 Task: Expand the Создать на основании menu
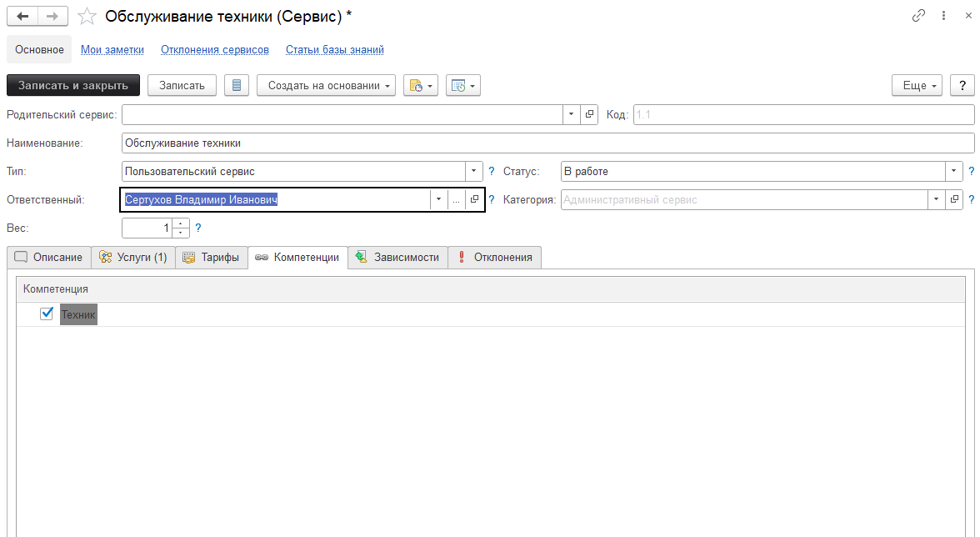click(x=326, y=85)
